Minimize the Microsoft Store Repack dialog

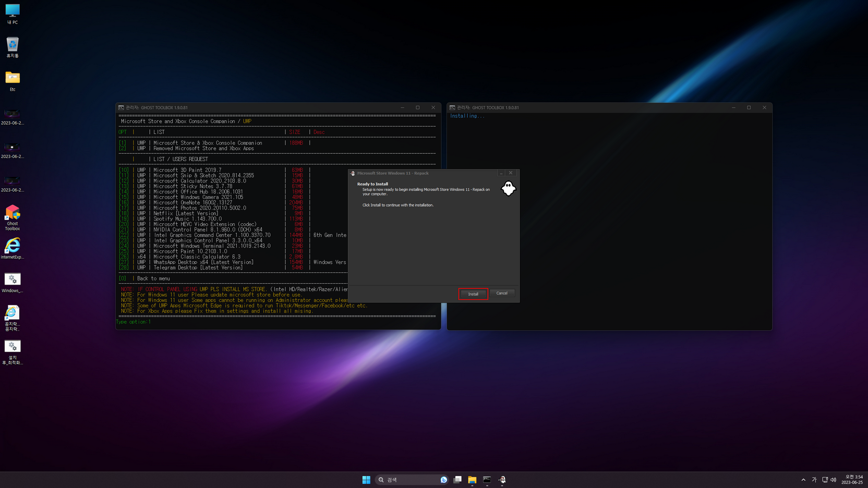tap(501, 173)
